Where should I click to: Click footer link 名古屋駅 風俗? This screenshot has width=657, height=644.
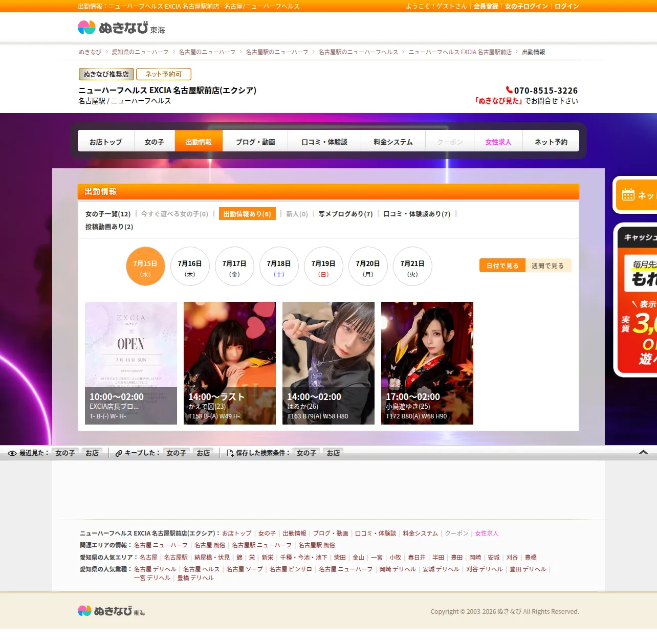(x=317, y=545)
